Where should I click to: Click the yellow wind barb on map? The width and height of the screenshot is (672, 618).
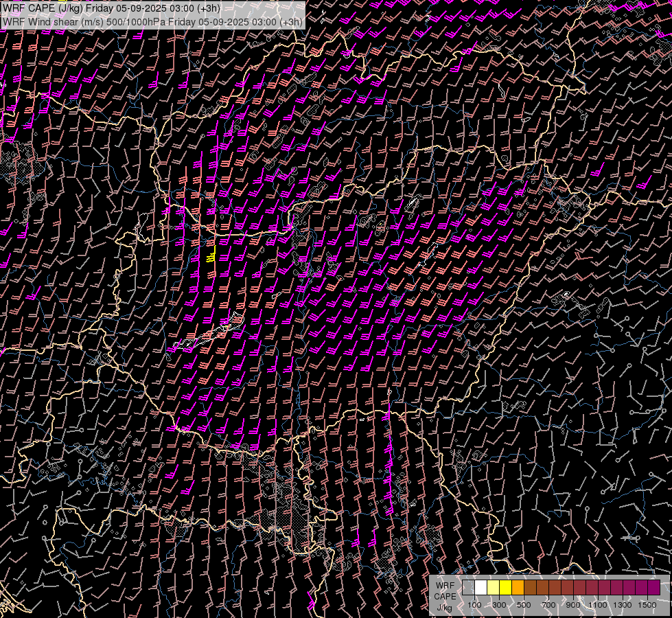pos(211,254)
